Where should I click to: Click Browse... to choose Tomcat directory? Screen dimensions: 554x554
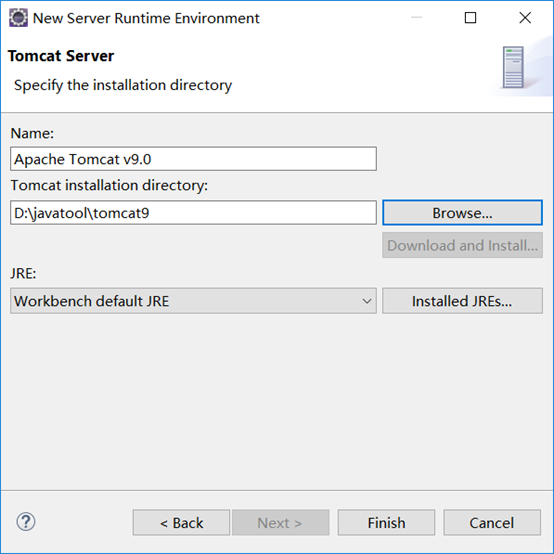point(462,213)
